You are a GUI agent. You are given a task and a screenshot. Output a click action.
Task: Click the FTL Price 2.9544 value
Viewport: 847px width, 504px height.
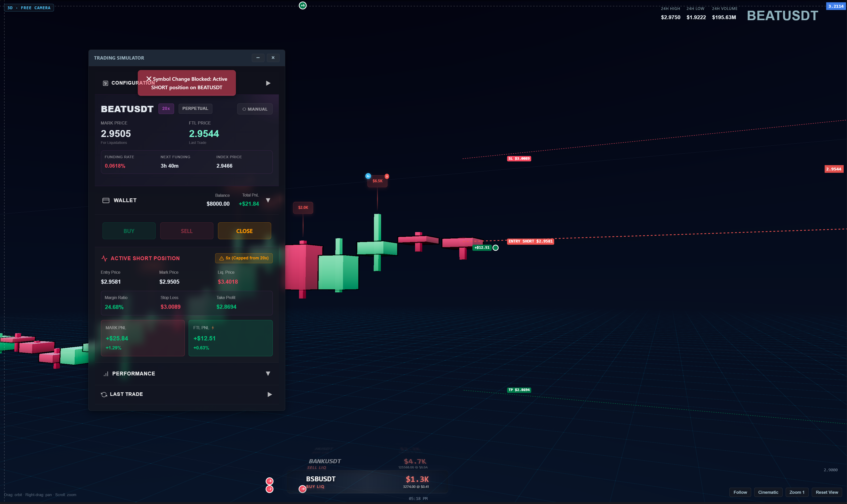(204, 134)
